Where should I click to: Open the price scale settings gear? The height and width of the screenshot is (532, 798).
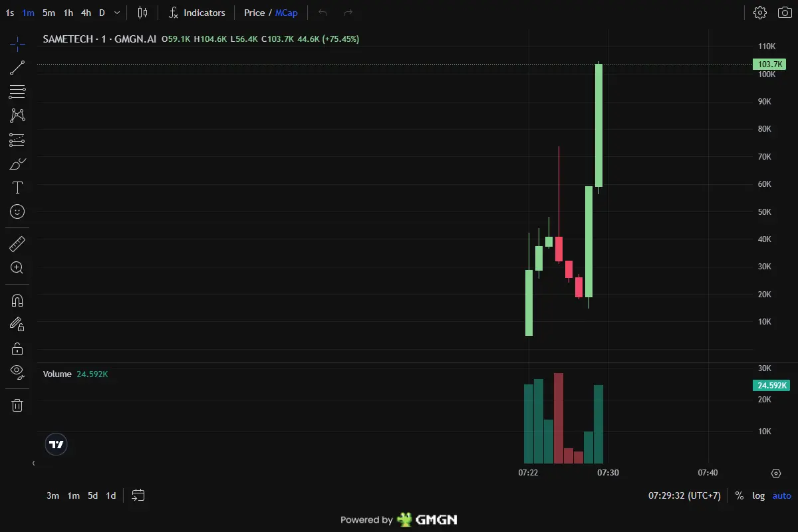[x=776, y=473]
